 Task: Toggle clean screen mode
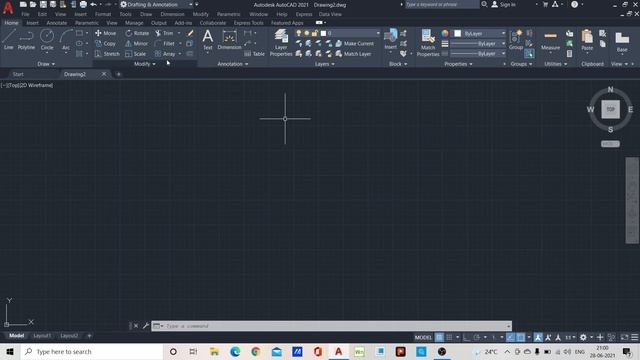(624, 337)
